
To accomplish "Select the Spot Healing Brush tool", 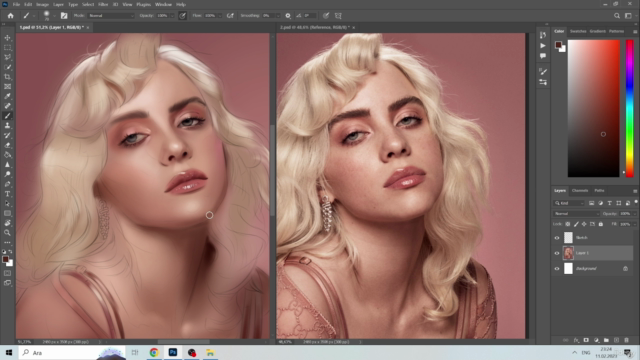I will click(7, 106).
